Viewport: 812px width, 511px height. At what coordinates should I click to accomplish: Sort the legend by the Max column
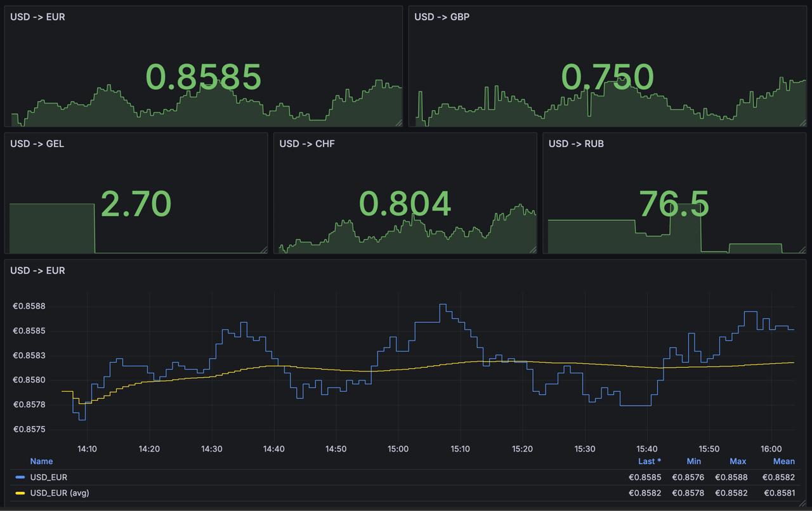pyautogui.click(x=737, y=461)
